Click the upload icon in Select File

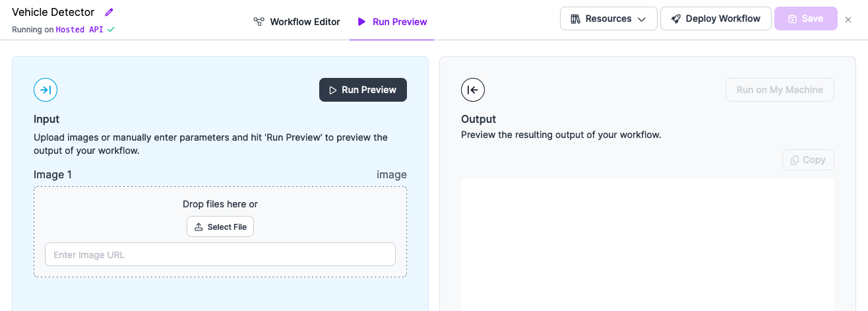199,227
